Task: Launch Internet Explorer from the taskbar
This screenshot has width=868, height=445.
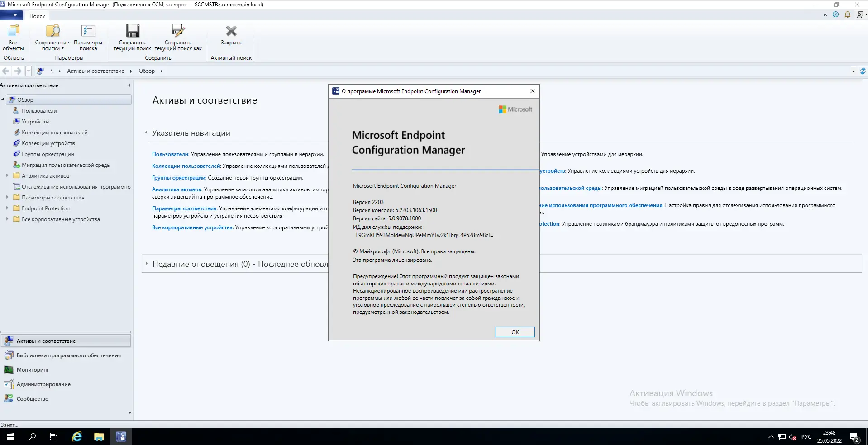Action: coord(77,437)
